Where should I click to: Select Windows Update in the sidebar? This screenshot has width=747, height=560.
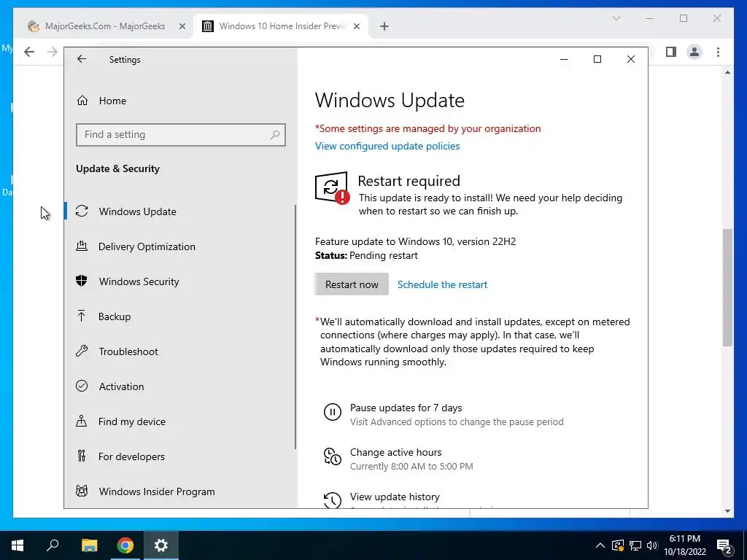pos(180,211)
